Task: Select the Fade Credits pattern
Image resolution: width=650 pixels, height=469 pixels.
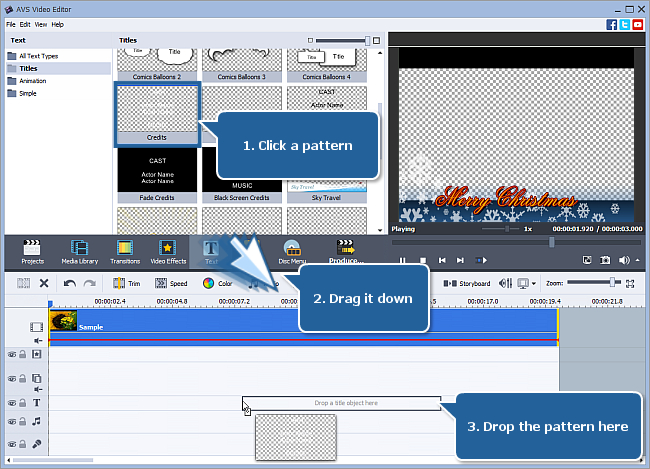Action: pyautogui.click(x=157, y=176)
